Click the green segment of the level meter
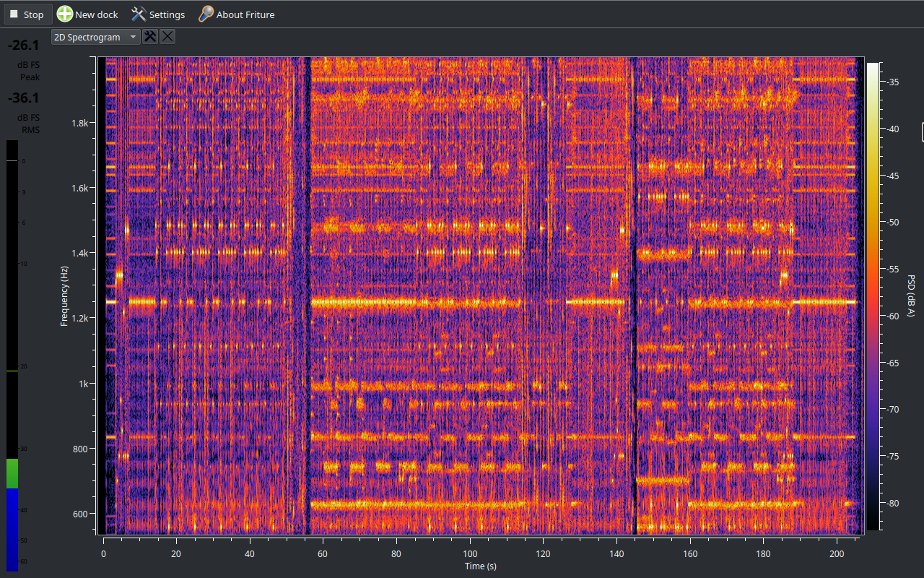This screenshot has width=924, height=578. [12, 473]
